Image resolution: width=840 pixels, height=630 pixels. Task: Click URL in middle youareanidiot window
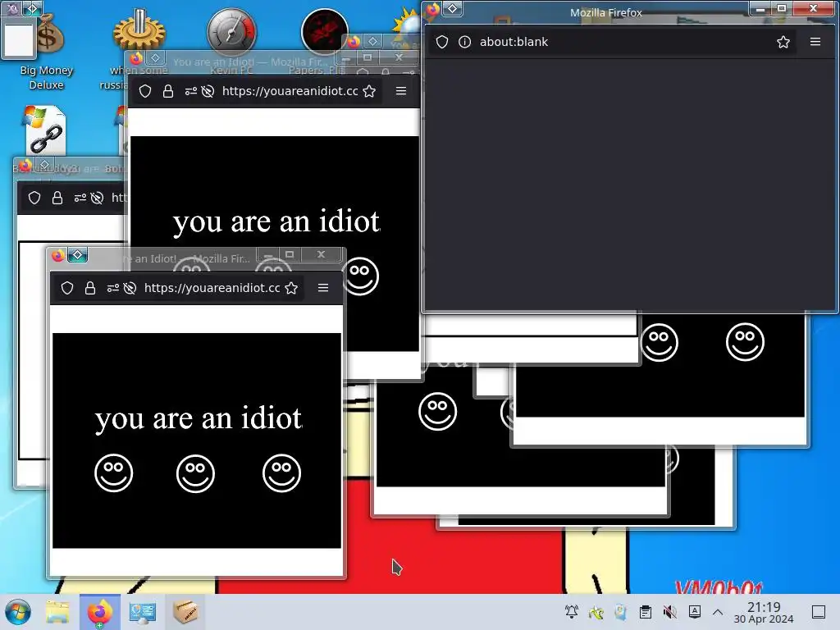coord(290,90)
